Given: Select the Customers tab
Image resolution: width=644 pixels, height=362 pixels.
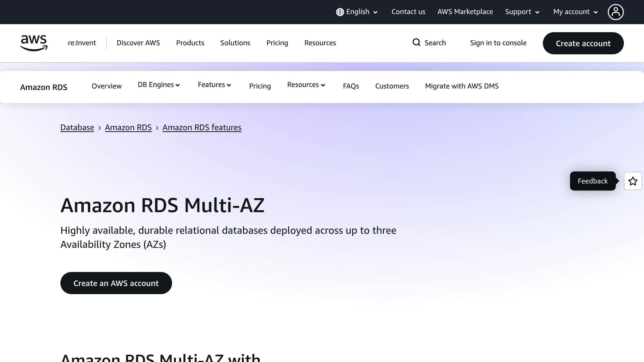Looking at the screenshot, I should click(392, 86).
